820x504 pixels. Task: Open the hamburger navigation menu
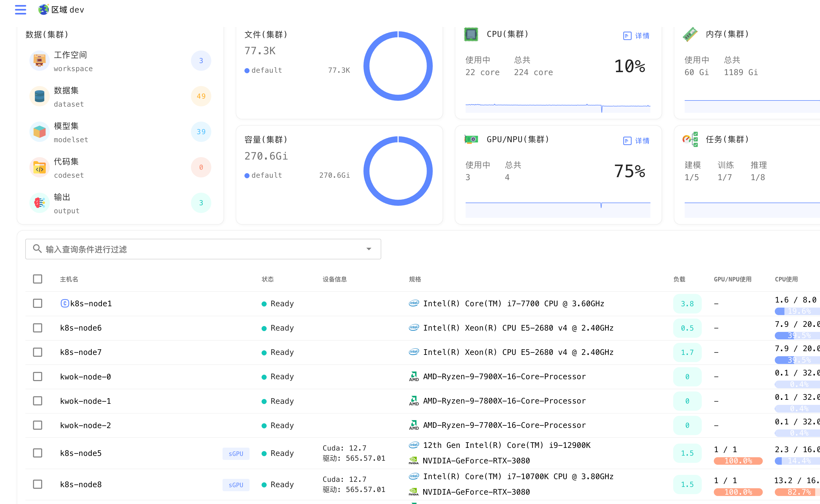[20, 10]
